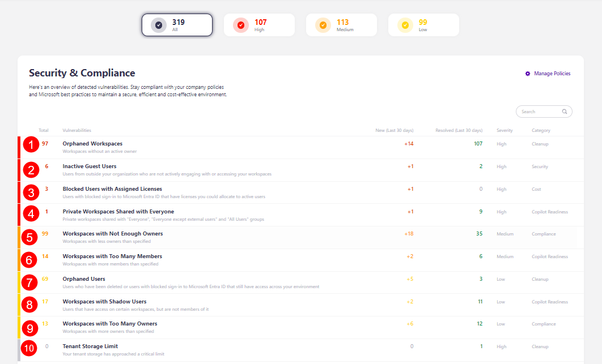The height and width of the screenshot is (364, 602).
Task: Click the red number 1 badge
Action: (31, 145)
